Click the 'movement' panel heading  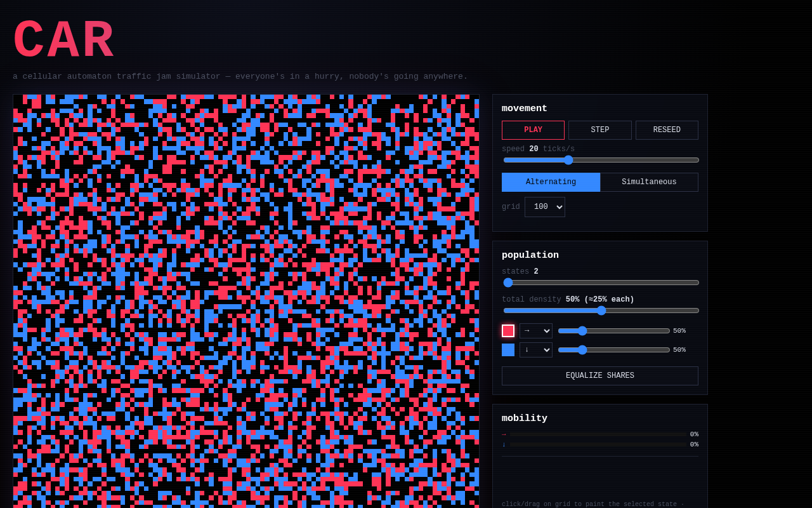(525, 109)
